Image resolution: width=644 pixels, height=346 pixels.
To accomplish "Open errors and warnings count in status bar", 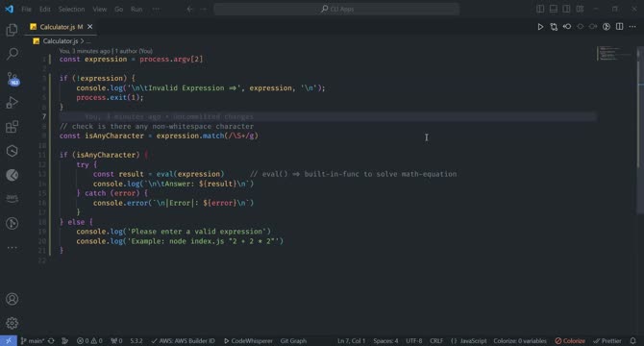I will 89,340.
